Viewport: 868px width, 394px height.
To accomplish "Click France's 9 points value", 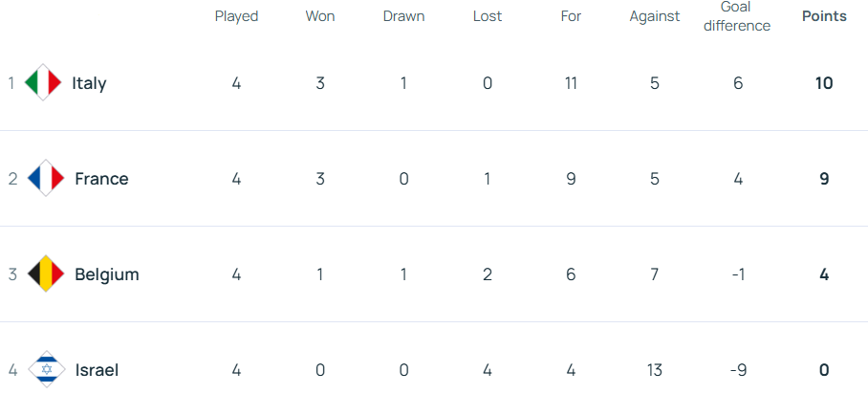I will [823, 179].
